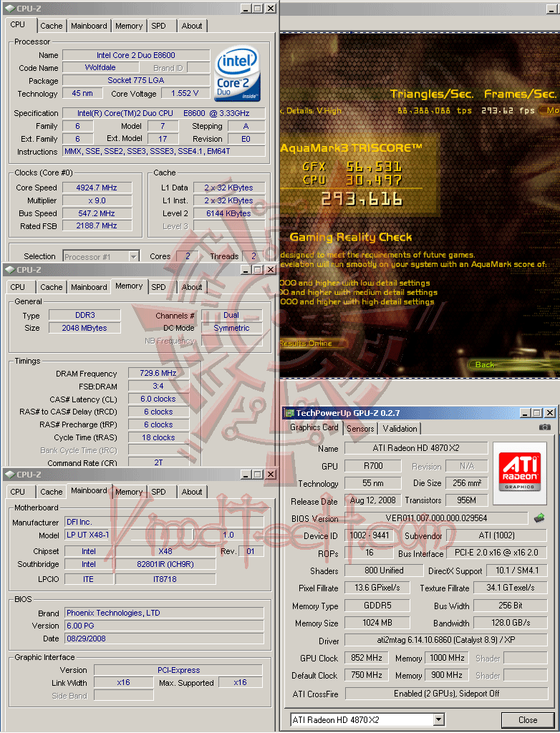Open the Validation tab in GPU-Z
The image size is (560, 733).
click(x=400, y=429)
